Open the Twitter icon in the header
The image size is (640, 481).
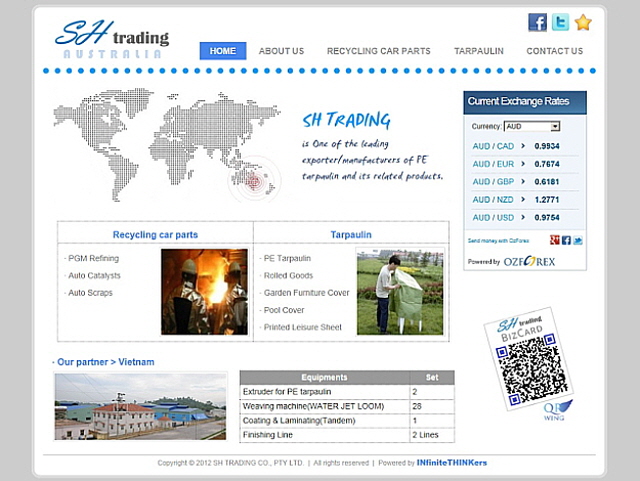point(560,22)
